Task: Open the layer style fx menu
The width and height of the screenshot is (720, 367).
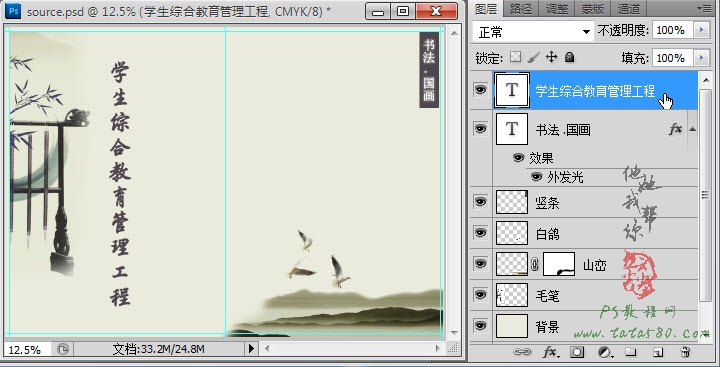Action: click(x=551, y=352)
